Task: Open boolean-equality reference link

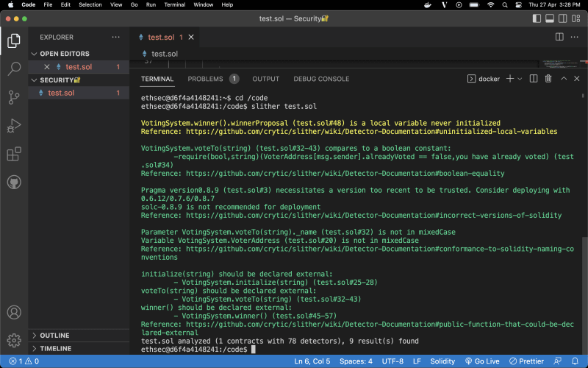Action: (x=345, y=174)
